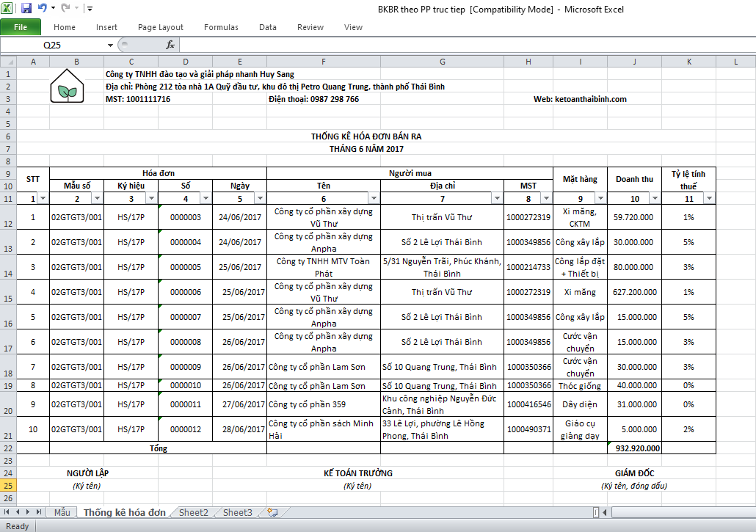The height and width of the screenshot is (532, 756).
Task: Click the Select All corner triangle
Action: pos(9,62)
